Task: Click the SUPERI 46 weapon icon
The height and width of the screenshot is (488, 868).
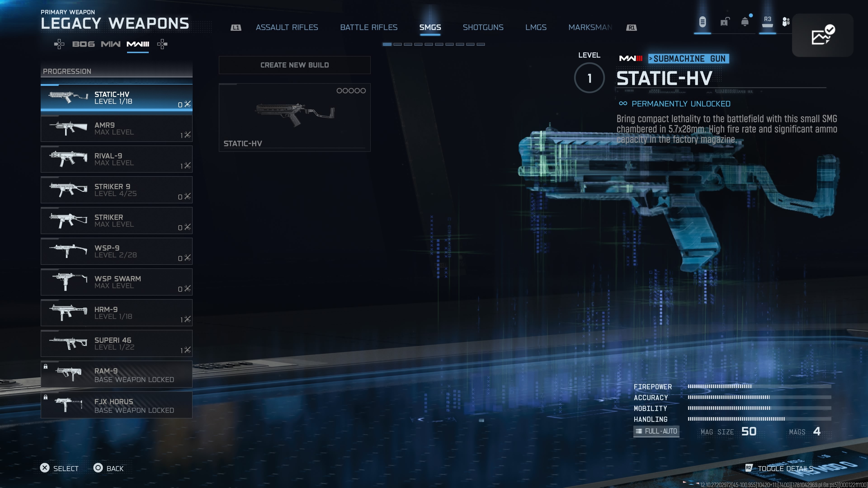Action: tap(68, 343)
